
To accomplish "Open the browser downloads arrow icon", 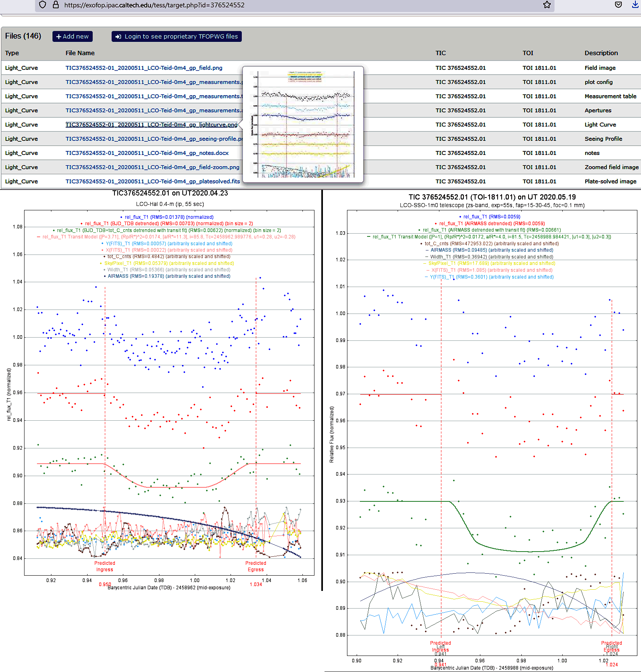I will [x=636, y=5].
